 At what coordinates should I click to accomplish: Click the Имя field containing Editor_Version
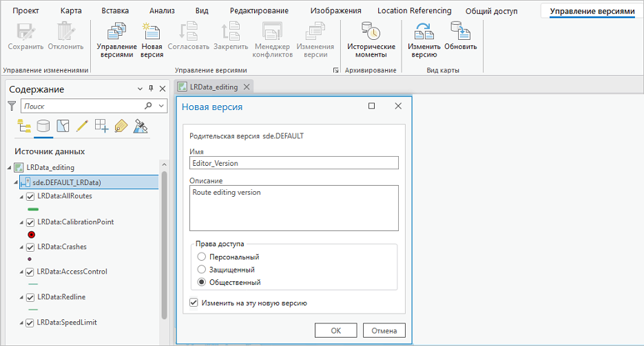pos(294,163)
